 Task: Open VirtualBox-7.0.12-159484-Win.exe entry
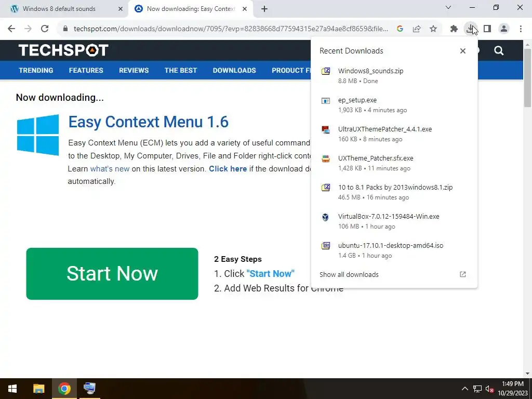pos(394,221)
